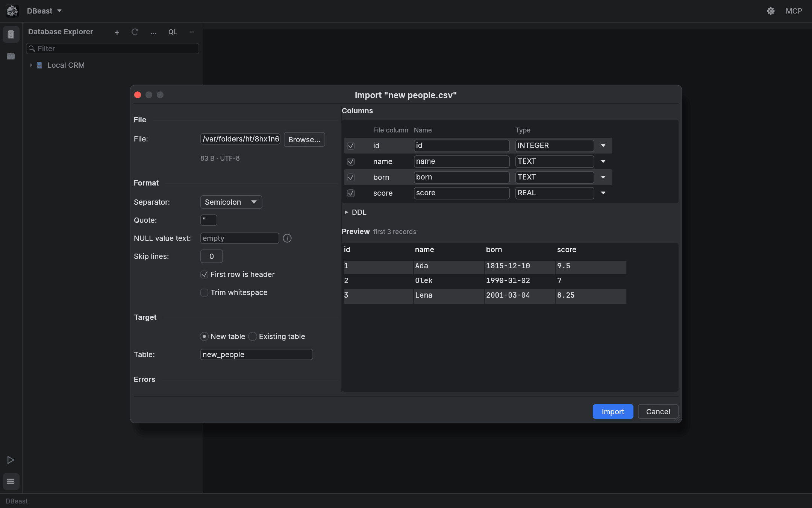Collapse the Database Explorer panel
812x508 pixels.
click(x=192, y=32)
